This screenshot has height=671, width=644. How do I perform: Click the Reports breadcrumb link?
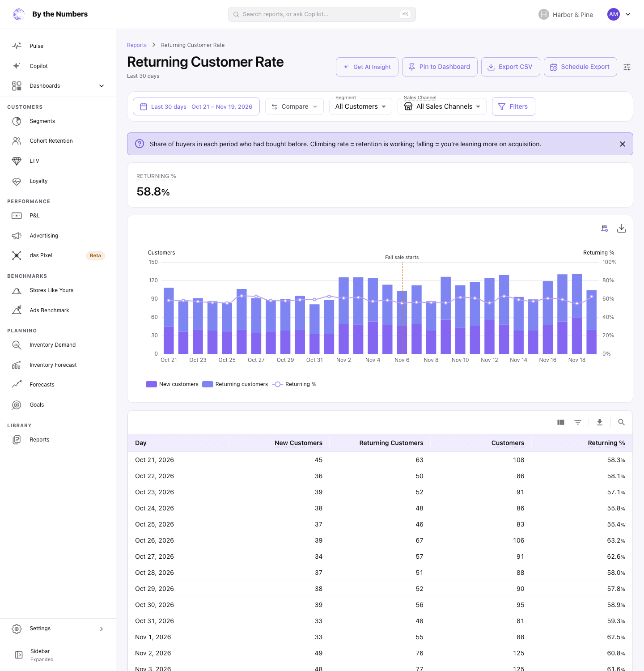click(137, 45)
